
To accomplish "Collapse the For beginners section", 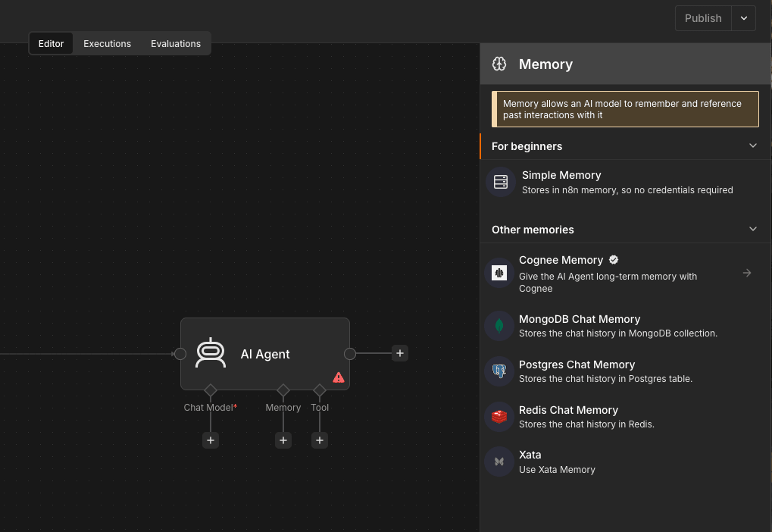I will 753,146.
